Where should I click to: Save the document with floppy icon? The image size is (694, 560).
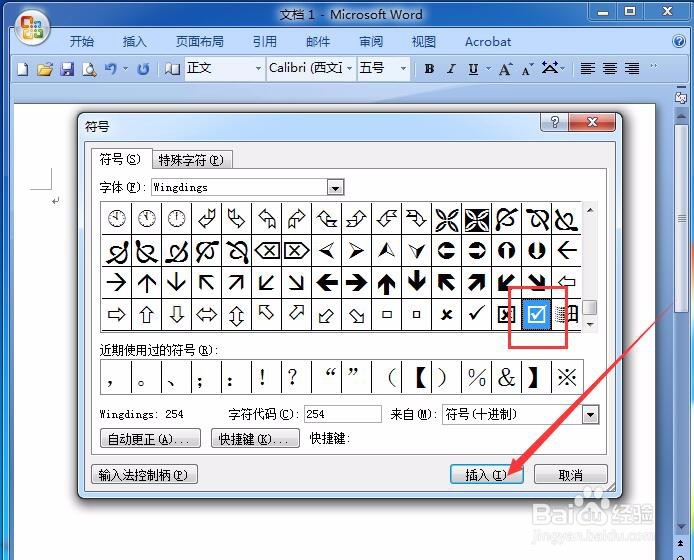coord(67,69)
